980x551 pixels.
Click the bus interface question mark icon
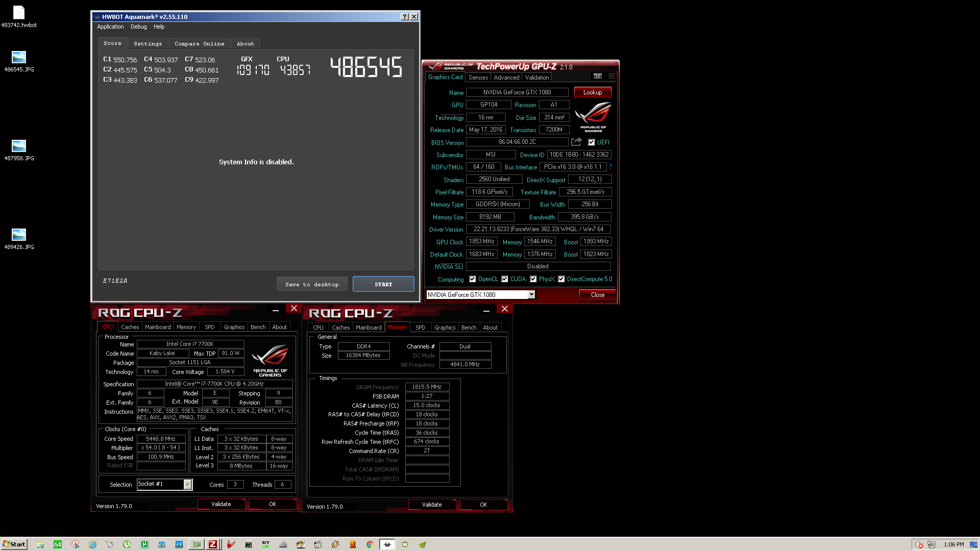[x=610, y=167]
